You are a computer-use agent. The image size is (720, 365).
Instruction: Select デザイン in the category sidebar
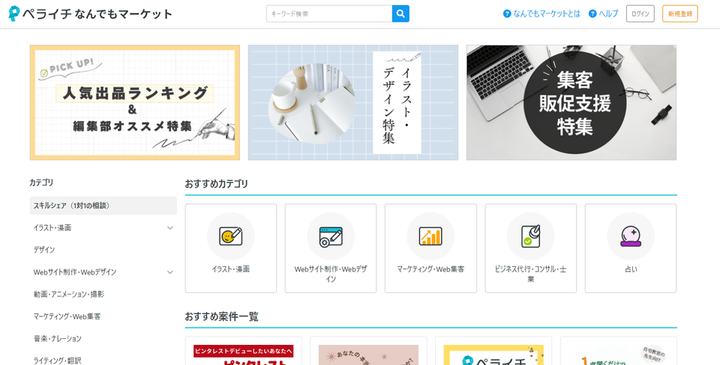tap(44, 250)
